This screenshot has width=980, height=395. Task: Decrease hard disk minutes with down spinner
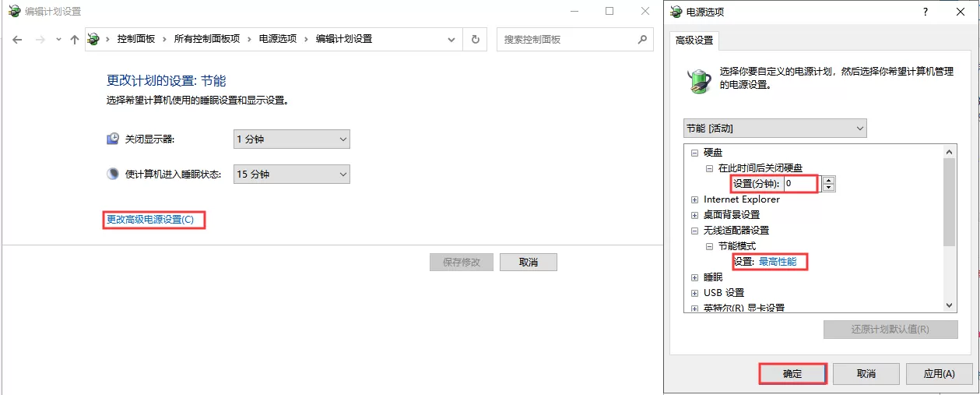pyautogui.click(x=828, y=188)
